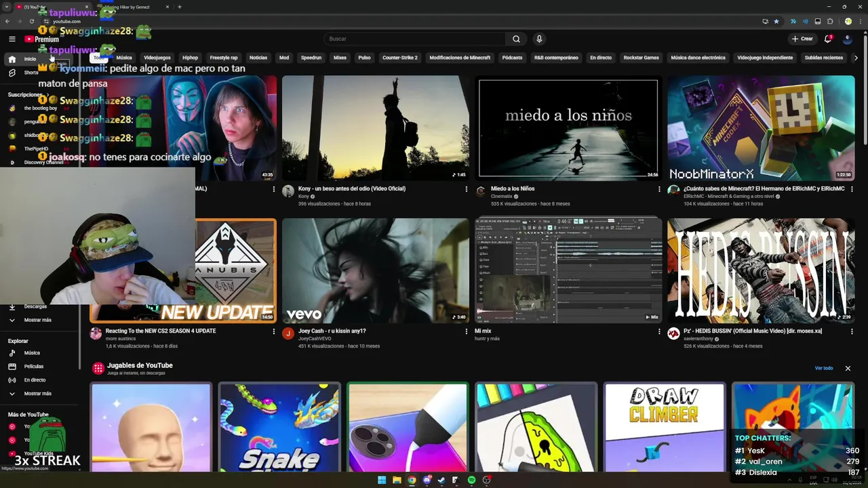
Task: Open options for Joey Cash video
Action: tap(466, 331)
